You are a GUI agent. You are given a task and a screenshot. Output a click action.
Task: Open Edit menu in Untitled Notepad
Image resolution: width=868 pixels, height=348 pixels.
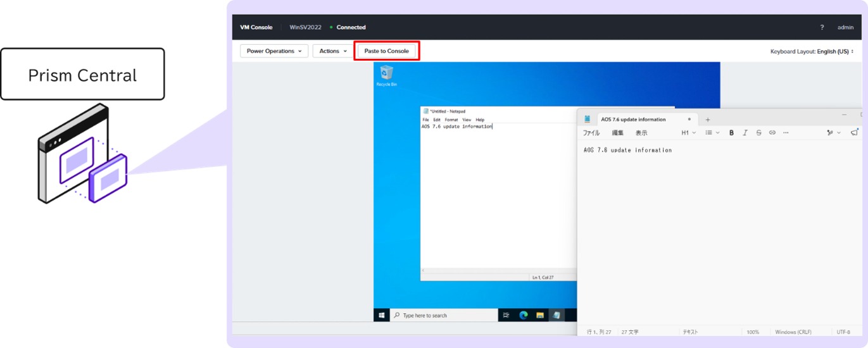coord(437,120)
